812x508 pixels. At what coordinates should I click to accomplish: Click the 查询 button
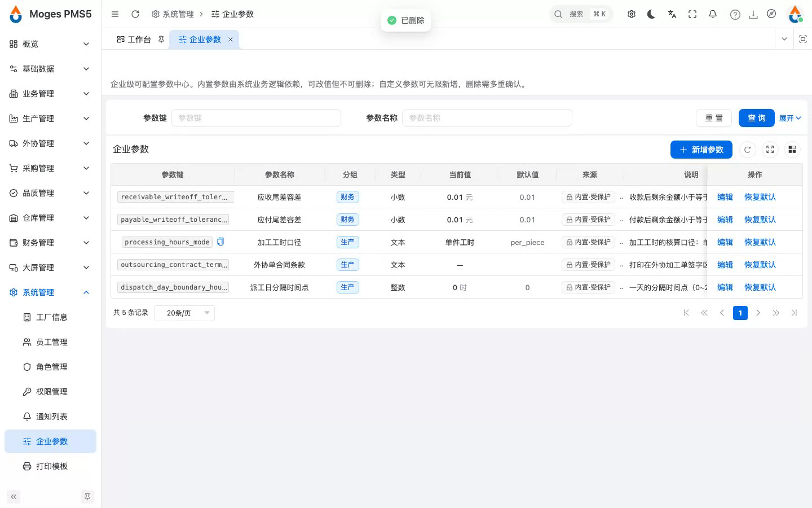tap(757, 118)
